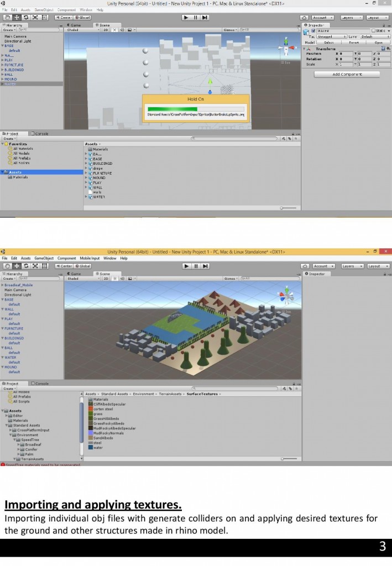Viewport: 392px width, 566px height.
Task: Click the Add Component button
Action: [x=347, y=74]
